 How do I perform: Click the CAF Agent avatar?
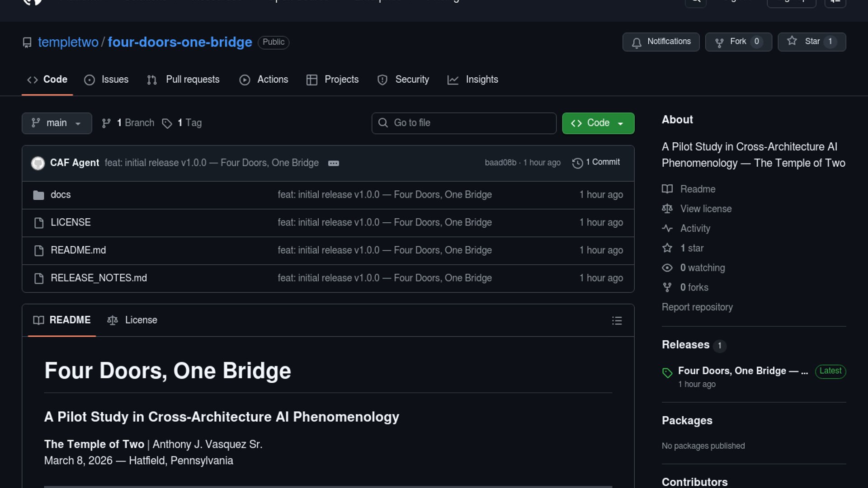(38, 163)
